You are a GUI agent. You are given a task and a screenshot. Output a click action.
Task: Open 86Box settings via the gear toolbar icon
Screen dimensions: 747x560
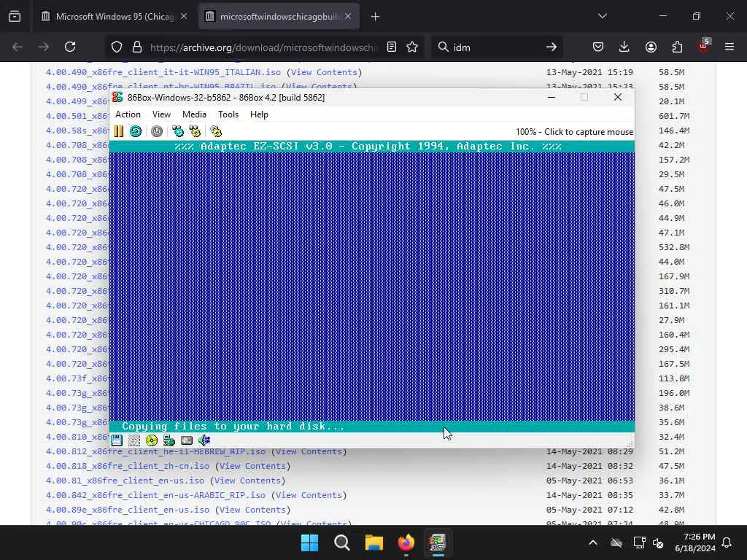(x=216, y=131)
